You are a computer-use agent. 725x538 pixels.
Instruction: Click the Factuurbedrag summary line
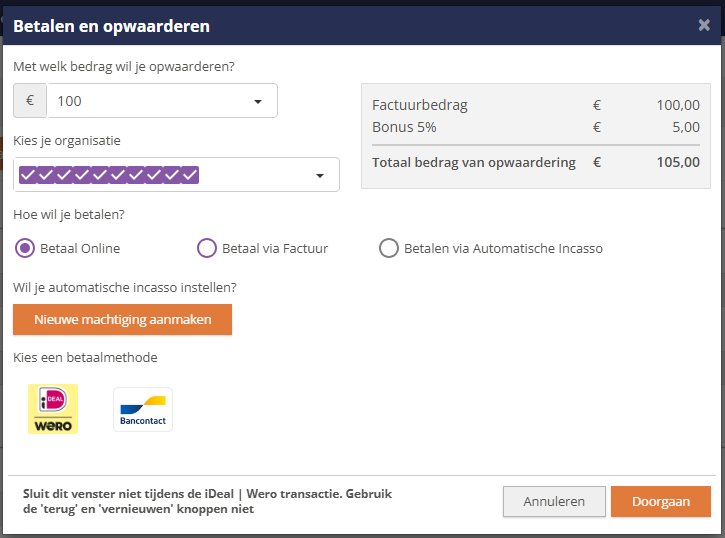point(420,105)
